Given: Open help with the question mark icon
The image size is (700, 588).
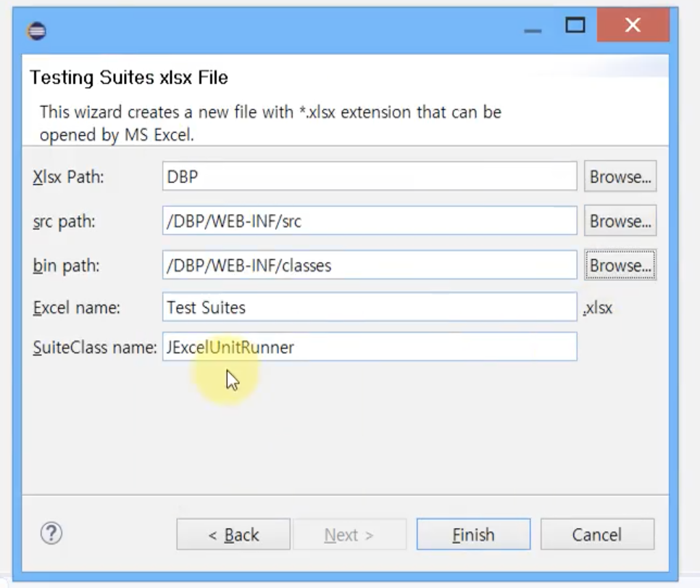Looking at the screenshot, I should (51, 534).
